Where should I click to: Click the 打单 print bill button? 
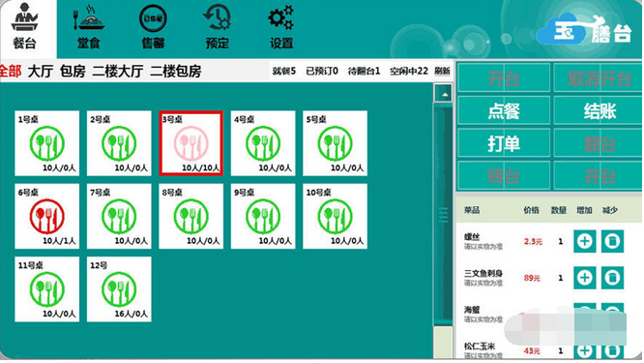click(504, 143)
